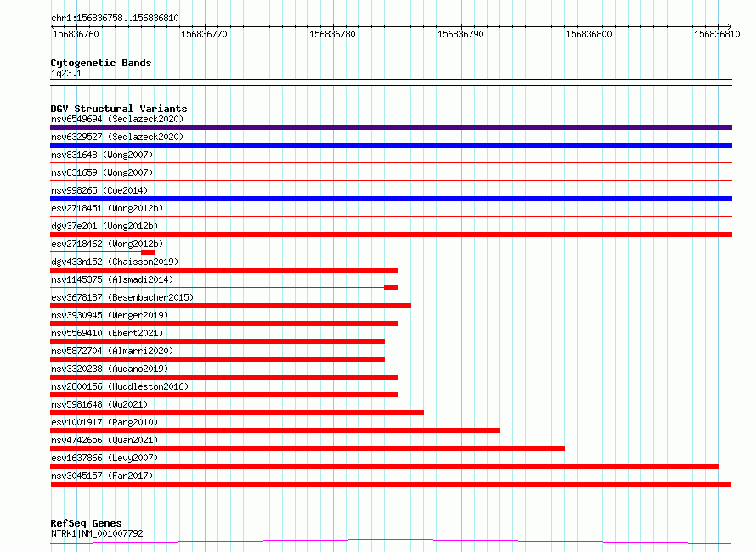Open nsv3045157 (Fan2017) variant
This screenshot has width=756, height=552.
102,476
